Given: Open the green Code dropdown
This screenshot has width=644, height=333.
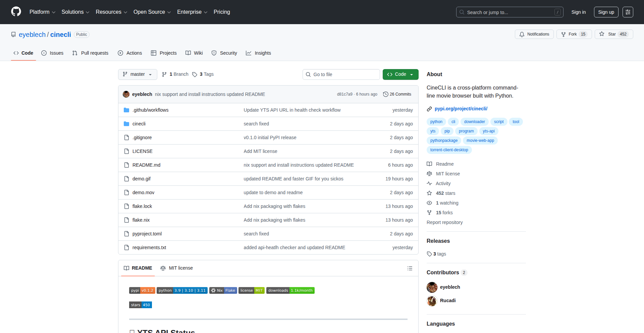Looking at the screenshot, I should (400, 74).
